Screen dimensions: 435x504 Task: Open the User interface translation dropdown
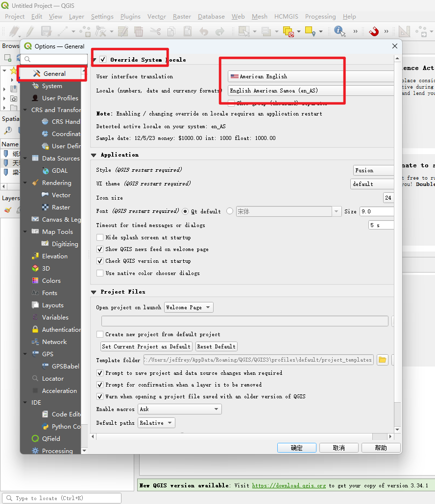pos(311,76)
